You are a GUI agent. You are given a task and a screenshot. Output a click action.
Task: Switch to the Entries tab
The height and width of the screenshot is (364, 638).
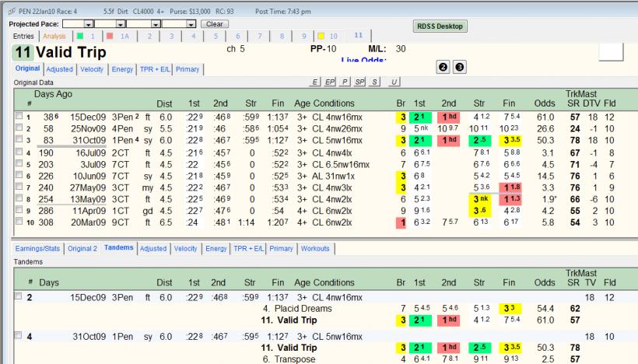[23, 37]
